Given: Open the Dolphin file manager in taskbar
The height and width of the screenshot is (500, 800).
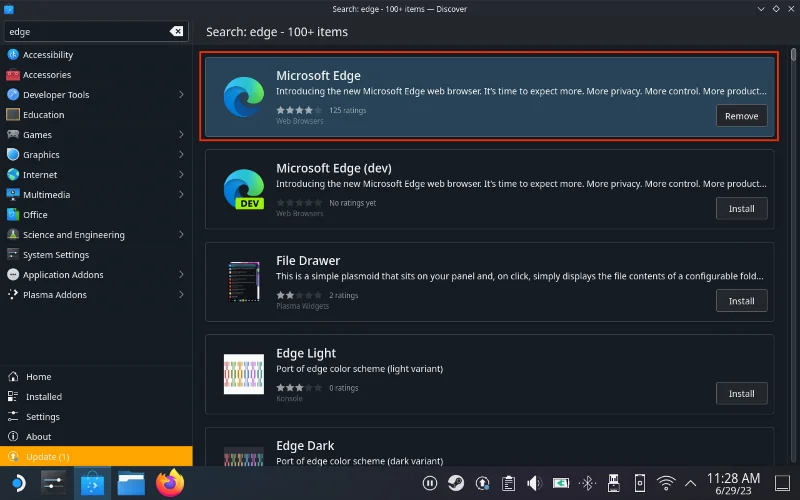Looking at the screenshot, I should (132, 484).
